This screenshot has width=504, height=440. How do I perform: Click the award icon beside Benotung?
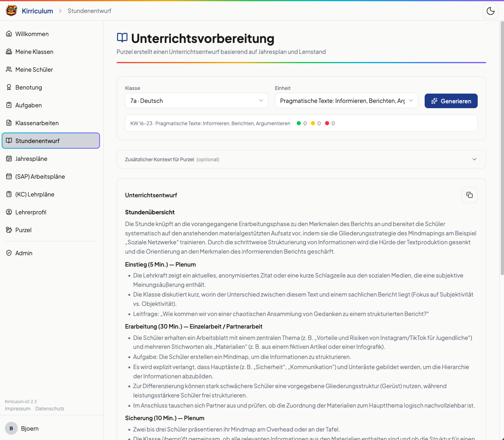(x=9, y=87)
